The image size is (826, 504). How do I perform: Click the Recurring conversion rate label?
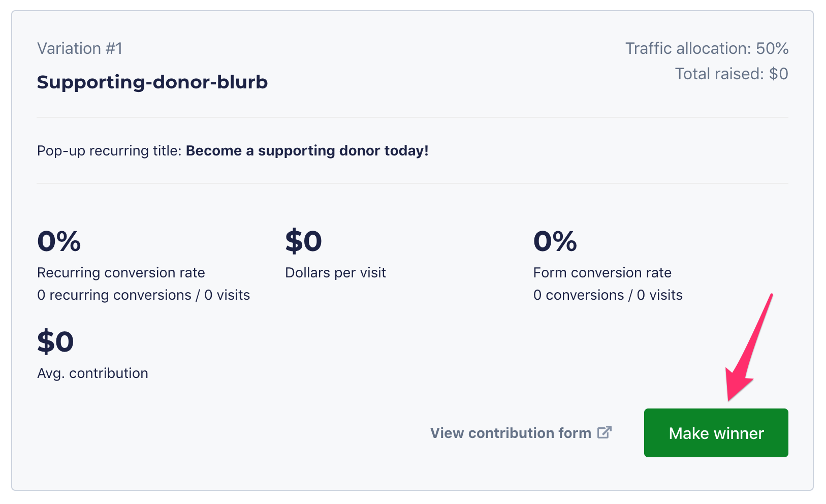121,273
